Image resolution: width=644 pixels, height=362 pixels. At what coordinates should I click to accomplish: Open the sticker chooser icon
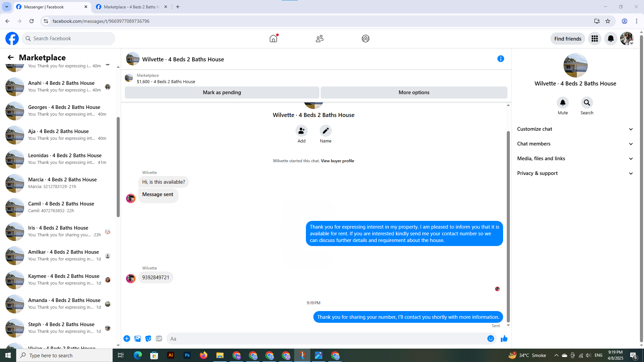[148, 339]
